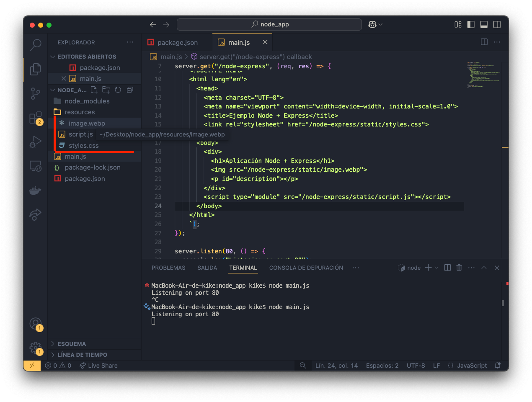Open Explorer views and more actions

pyautogui.click(x=130, y=42)
